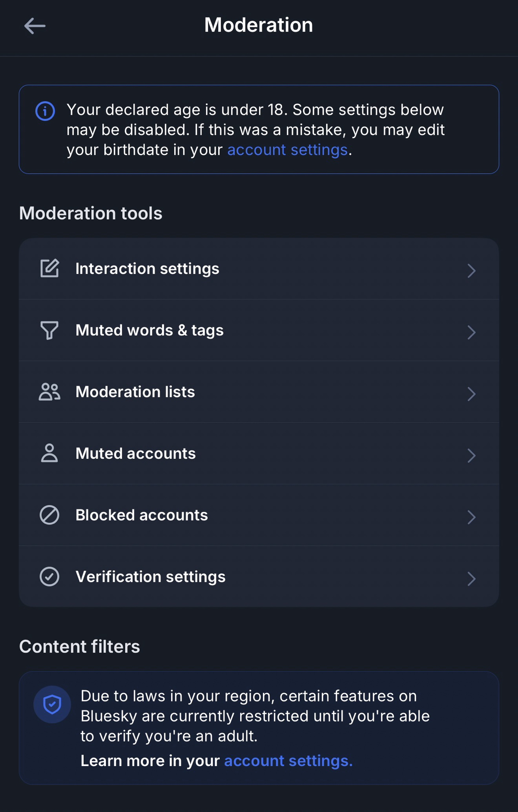Expand Interaction settings via its chevron
This screenshot has width=518, height=812.
(471, 271)
